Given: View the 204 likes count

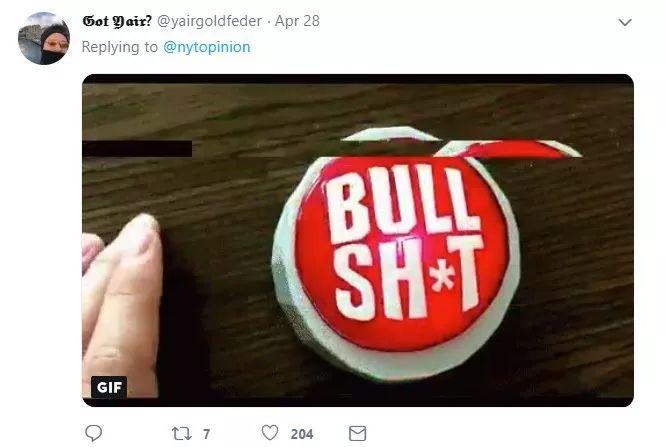Looking at the screenshot, I should 302,434.
